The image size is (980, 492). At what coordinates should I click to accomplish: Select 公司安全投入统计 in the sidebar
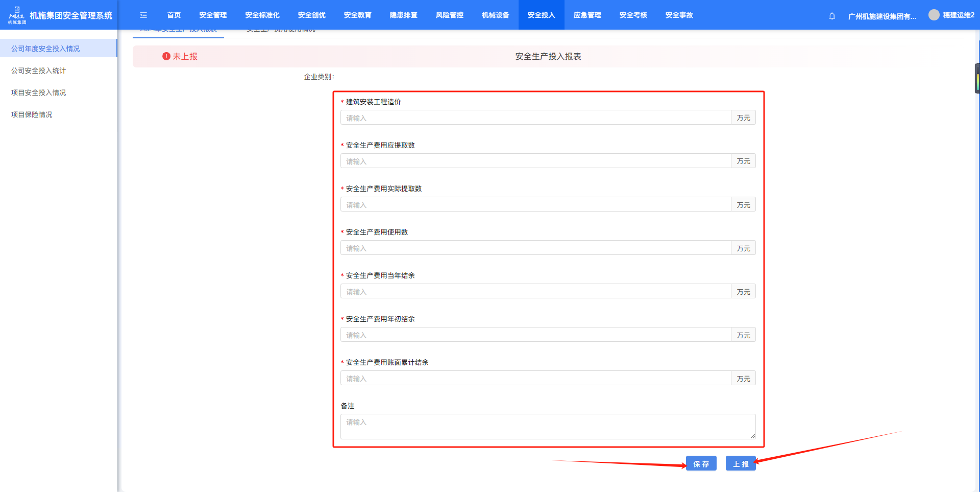click(39, 71)
